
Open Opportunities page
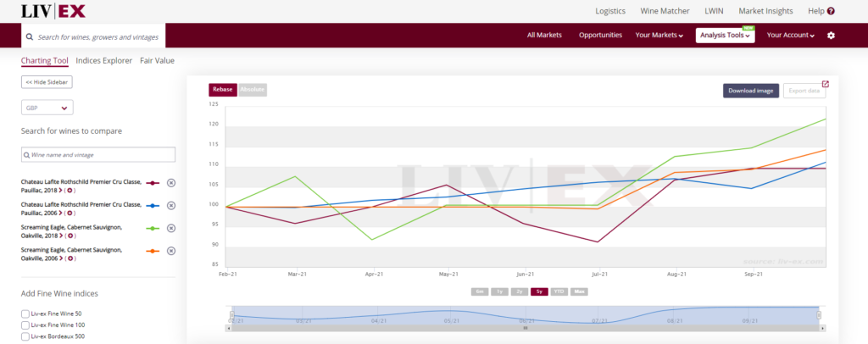coord(601,35)
